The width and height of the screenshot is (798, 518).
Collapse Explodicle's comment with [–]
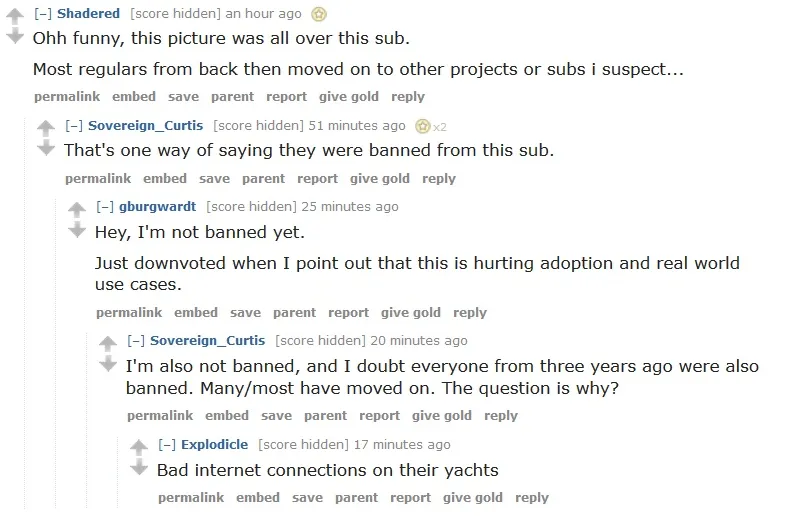coord(167,445)
